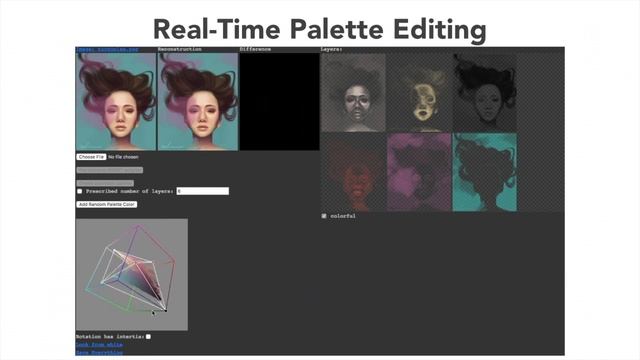
Task: Select the yellow face layer thumbnail
Action: point(419,93)
